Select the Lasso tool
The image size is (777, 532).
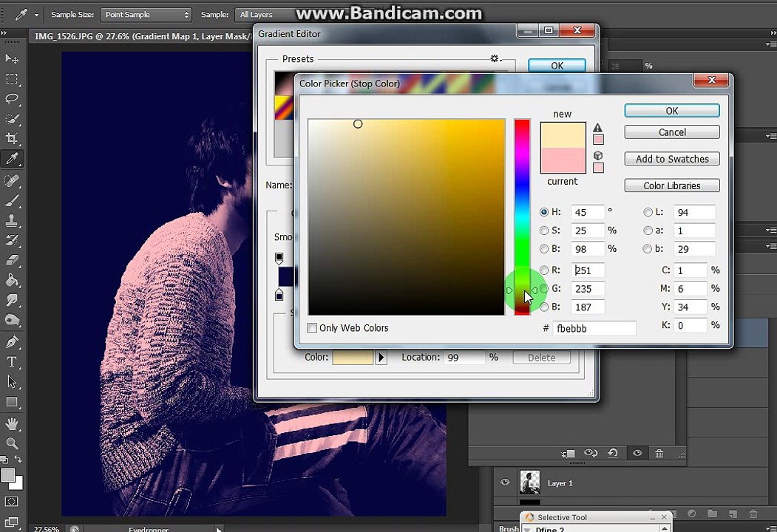(12, 98)
